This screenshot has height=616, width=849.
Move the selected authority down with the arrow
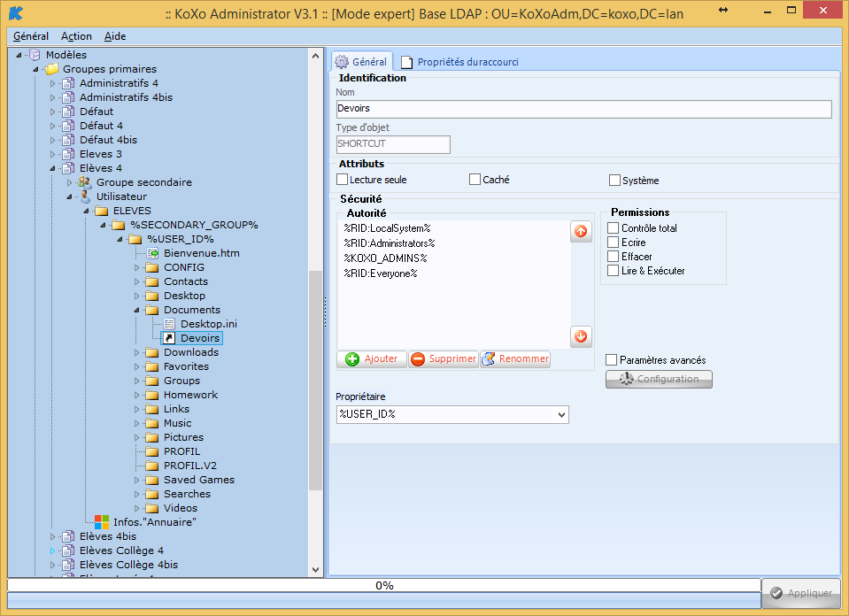581,336
